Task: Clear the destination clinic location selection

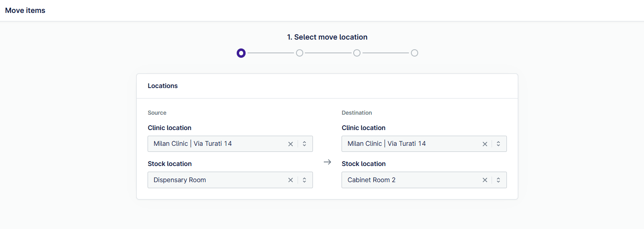Action: pos(485,144)
